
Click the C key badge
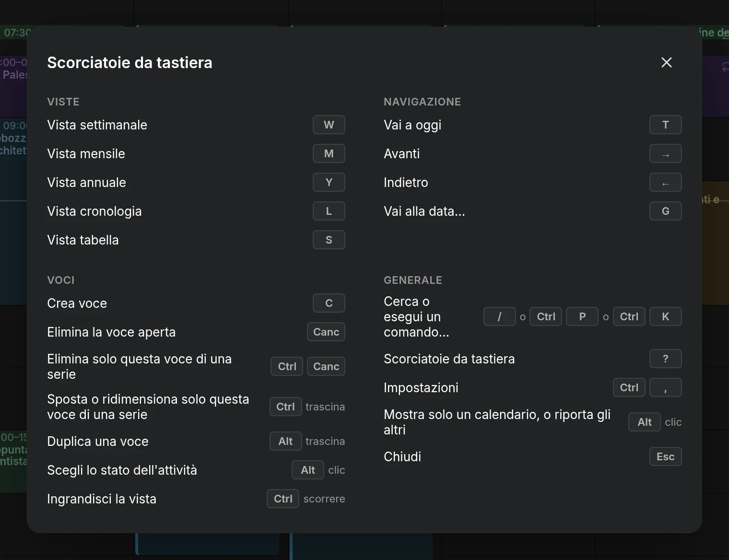coord(329,303)
